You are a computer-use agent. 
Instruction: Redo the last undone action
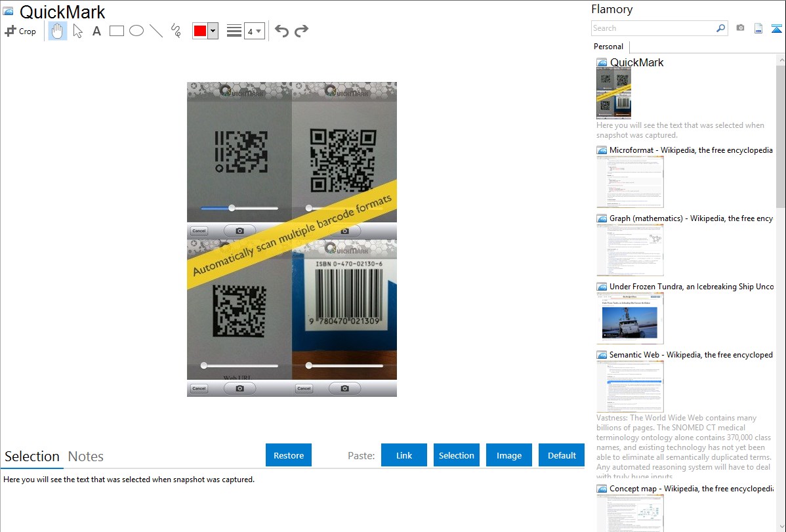pyautogui.click(x=301, y=31)
